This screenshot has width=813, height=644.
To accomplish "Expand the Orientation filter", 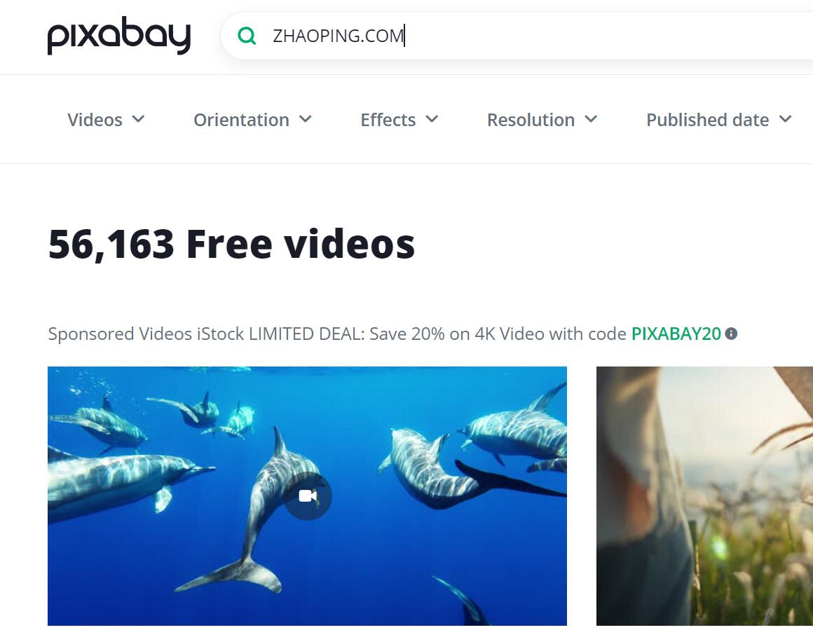I will click(x=252, y=120).
